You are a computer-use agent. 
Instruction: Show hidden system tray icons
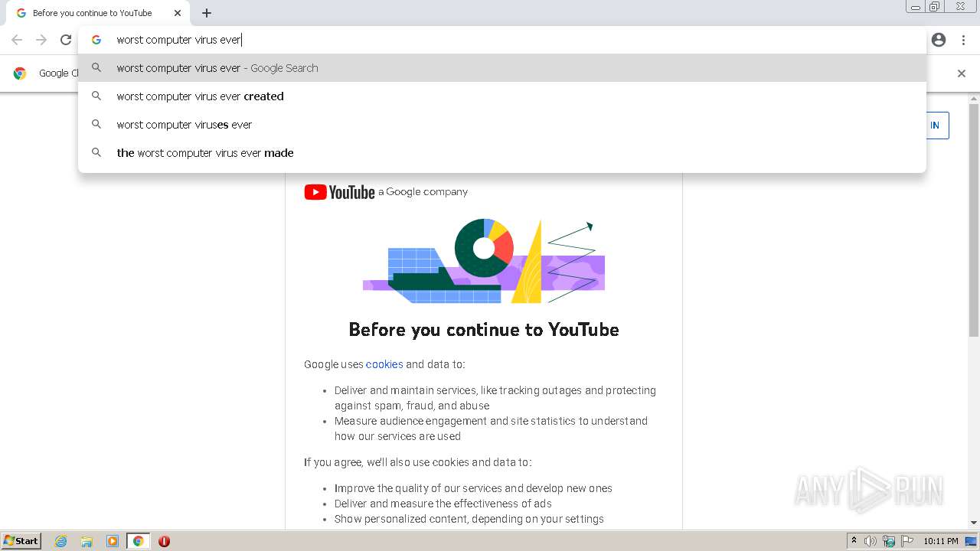(854, 541)
